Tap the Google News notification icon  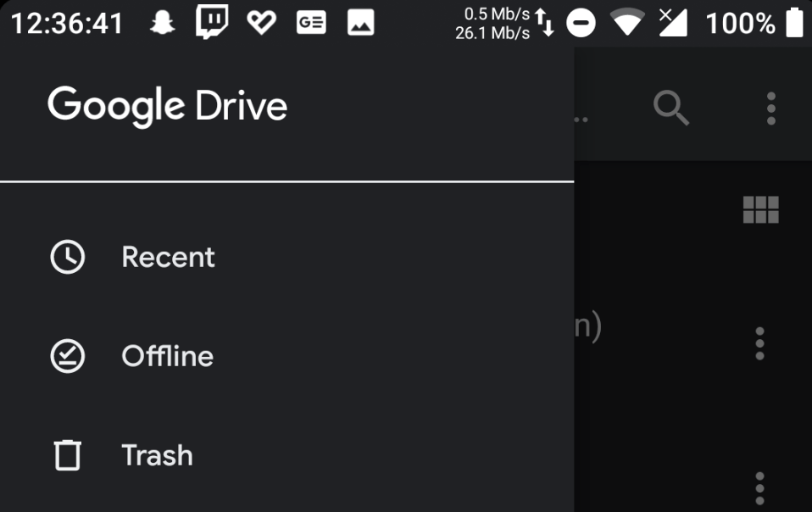(311, 23)
